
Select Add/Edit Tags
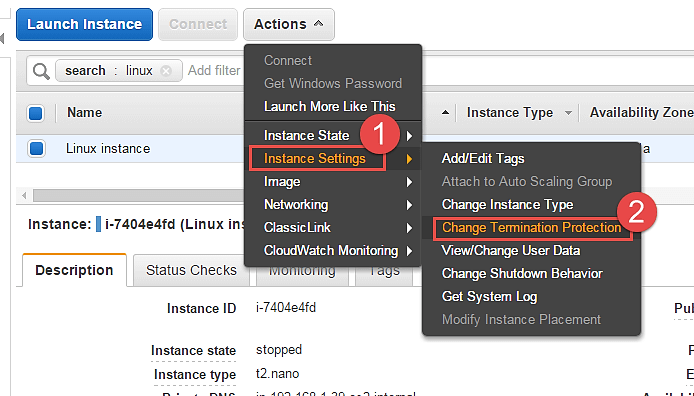point(483,158)
